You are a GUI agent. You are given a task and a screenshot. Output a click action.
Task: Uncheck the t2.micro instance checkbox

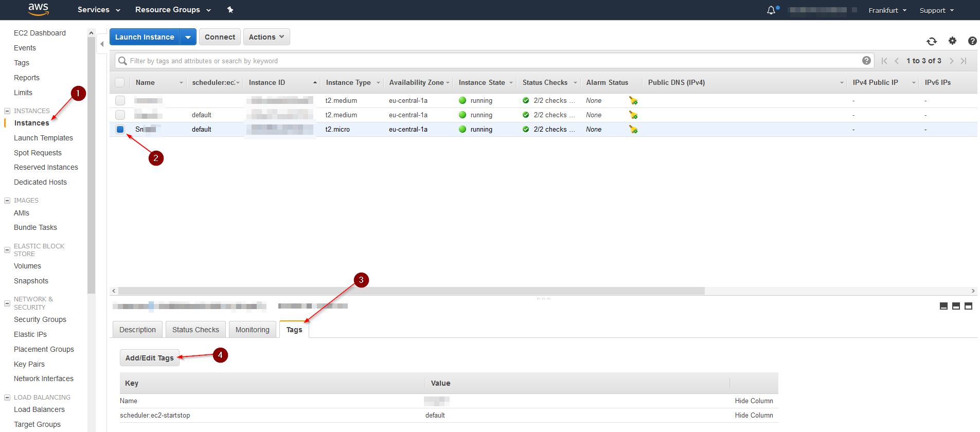pos(120,129)
